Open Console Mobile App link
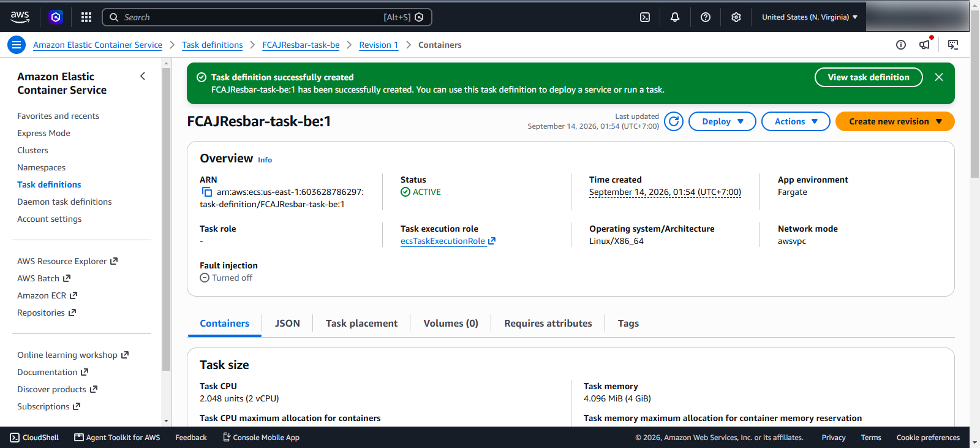The height and width of the screenshot is (448, 980). tap(261, 438)
